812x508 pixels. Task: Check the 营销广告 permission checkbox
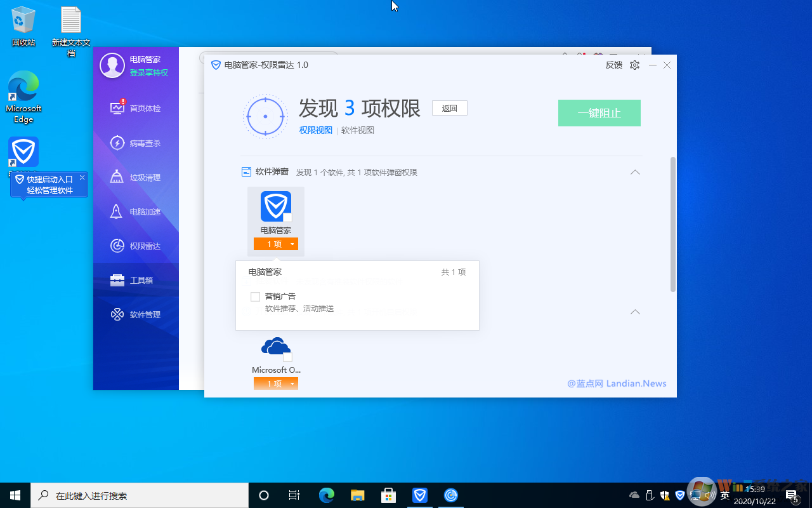click(255, 296)
